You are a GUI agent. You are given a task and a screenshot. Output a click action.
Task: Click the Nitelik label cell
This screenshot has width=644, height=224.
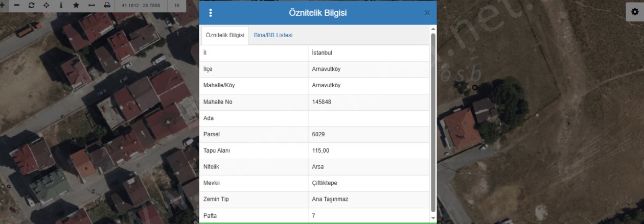(x=254, y=167)
